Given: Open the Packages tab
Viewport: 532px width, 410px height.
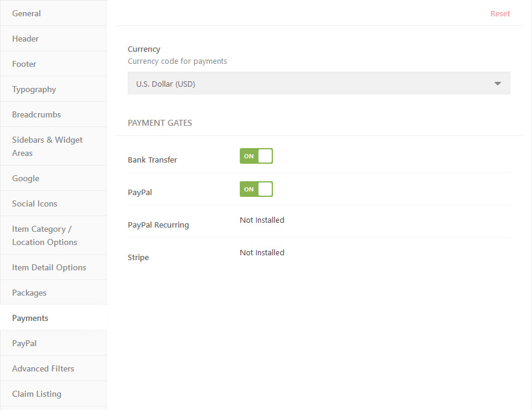Looking at the screenshot, I should coord(53,293).
